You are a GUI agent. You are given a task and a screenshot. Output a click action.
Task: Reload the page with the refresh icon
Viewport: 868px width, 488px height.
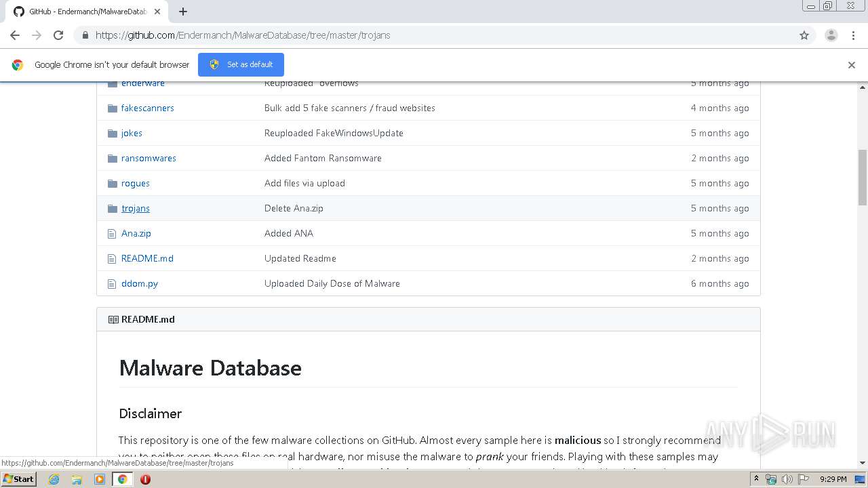[x=58, y=35]
